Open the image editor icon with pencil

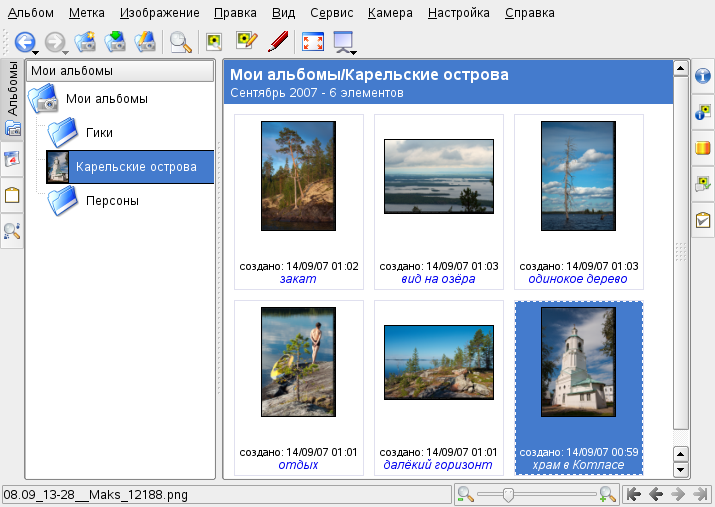[246, 41]
